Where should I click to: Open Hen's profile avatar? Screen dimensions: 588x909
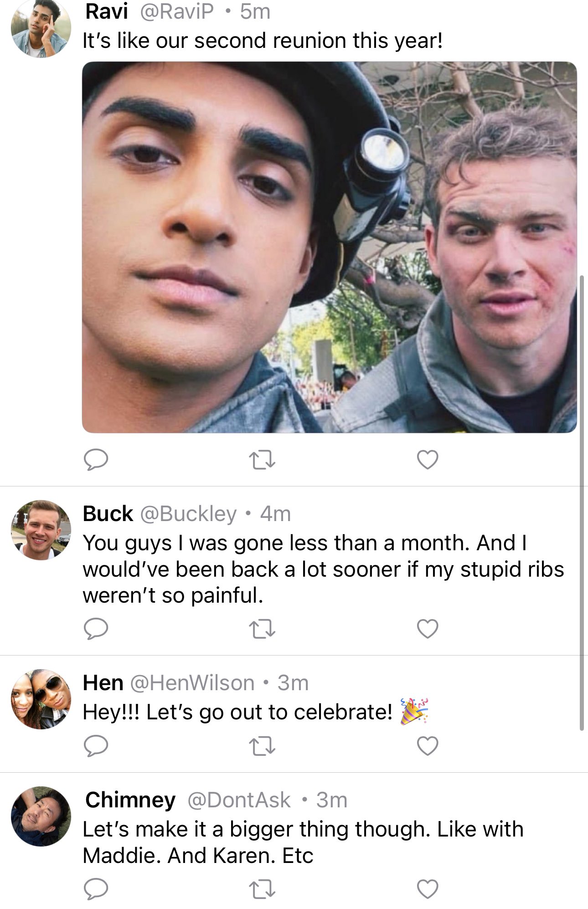click(41, 699)
